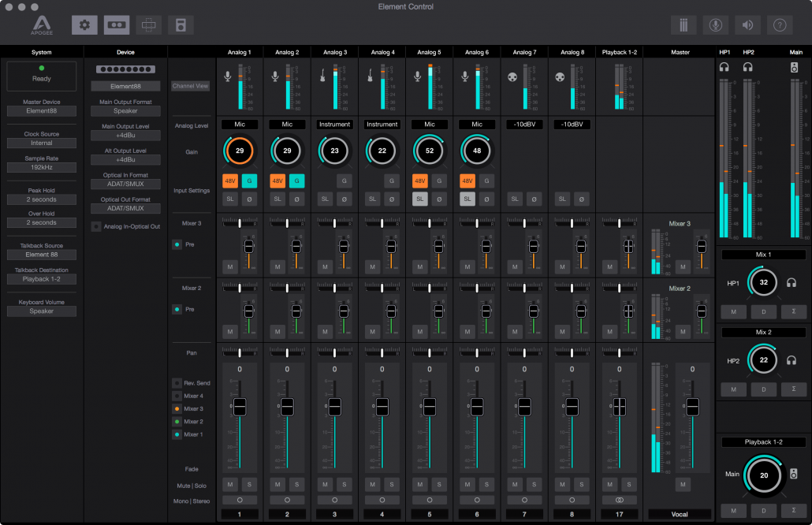Click the speaker volume icon in the top toolbar
The image size is (812, 525).
pos(747,24)
